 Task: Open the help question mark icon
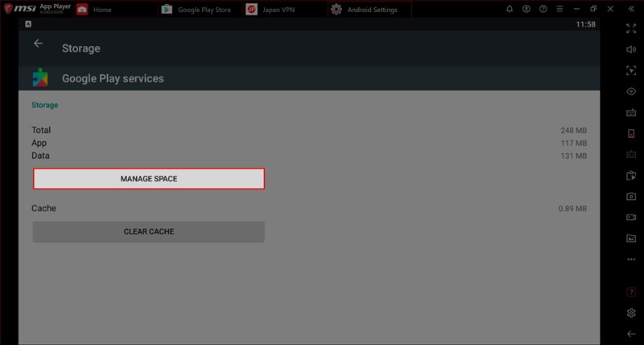point(543,9)
